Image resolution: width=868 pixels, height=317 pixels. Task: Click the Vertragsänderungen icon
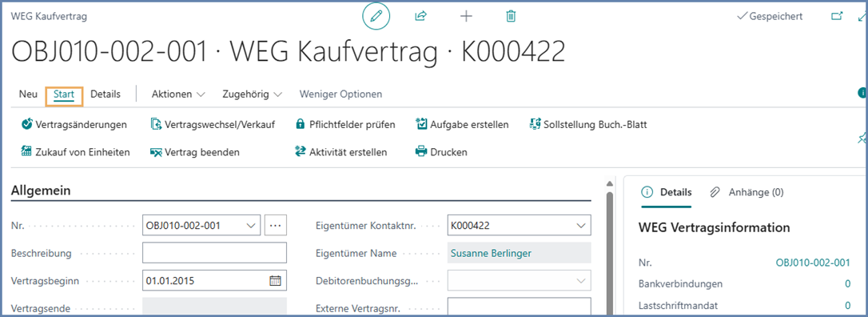[x=26, y=124]
